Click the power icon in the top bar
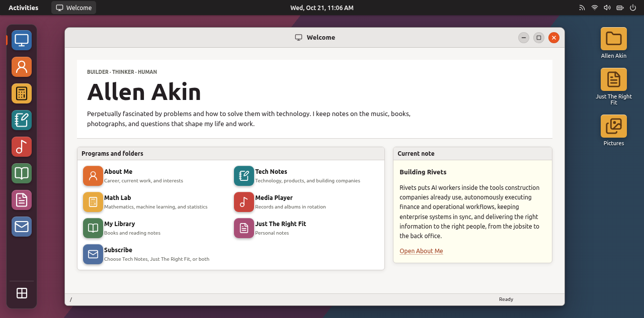The width and height of the screenshot is (644, 318). [x=633, y=8]
